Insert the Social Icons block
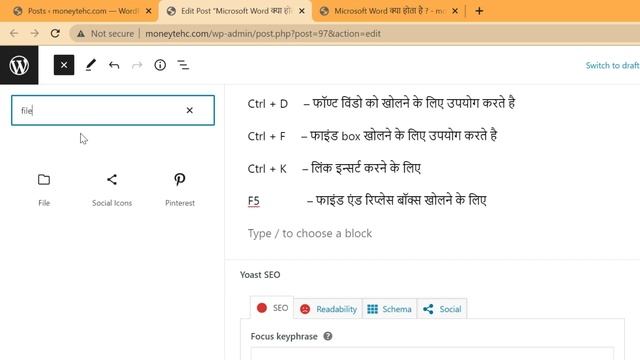Viewport: 640px width, 360px height. (112, 190)
